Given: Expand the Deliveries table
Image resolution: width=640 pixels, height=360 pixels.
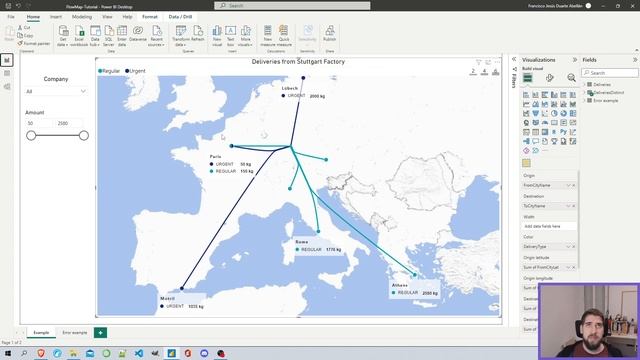Looking at the screenshot, I should pos(584,84).
